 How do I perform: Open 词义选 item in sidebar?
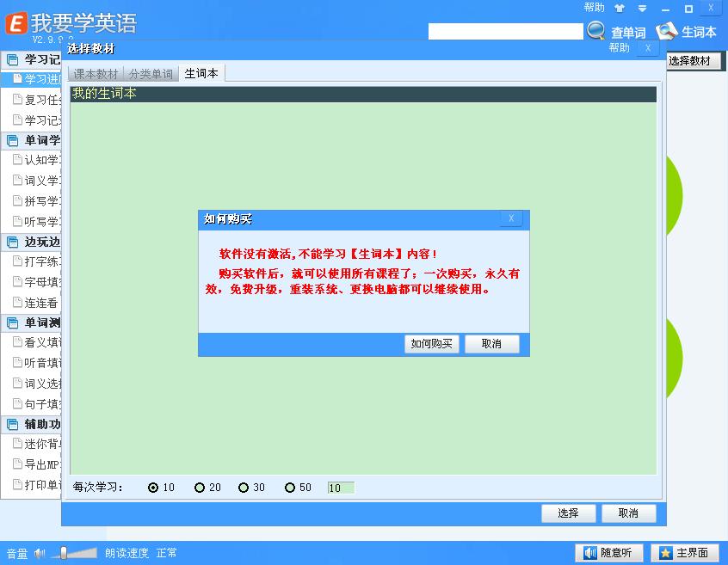pos(37,384)
